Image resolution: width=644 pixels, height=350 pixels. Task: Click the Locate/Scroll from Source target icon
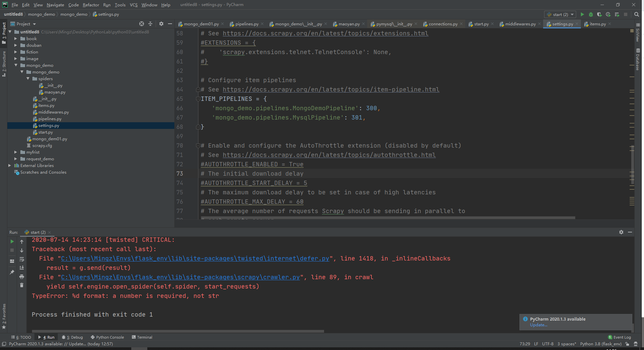point(142,24)
